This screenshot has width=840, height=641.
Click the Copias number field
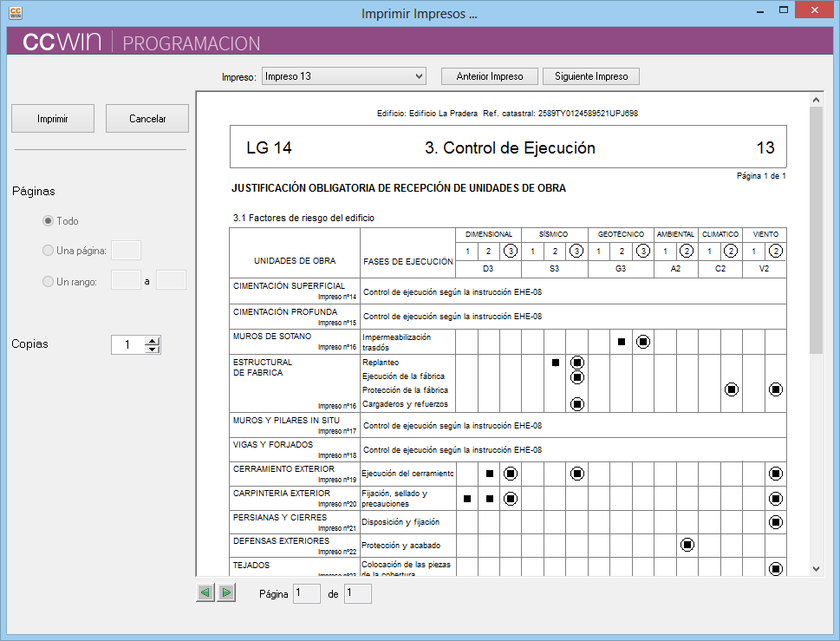(128, 344)
